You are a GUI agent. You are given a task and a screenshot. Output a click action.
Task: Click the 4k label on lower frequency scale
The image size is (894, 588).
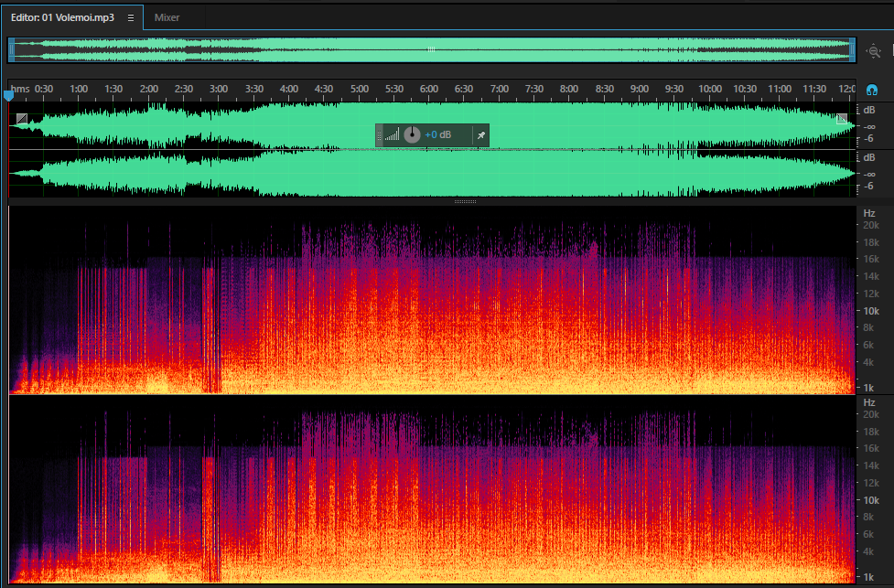coord(869,551)
